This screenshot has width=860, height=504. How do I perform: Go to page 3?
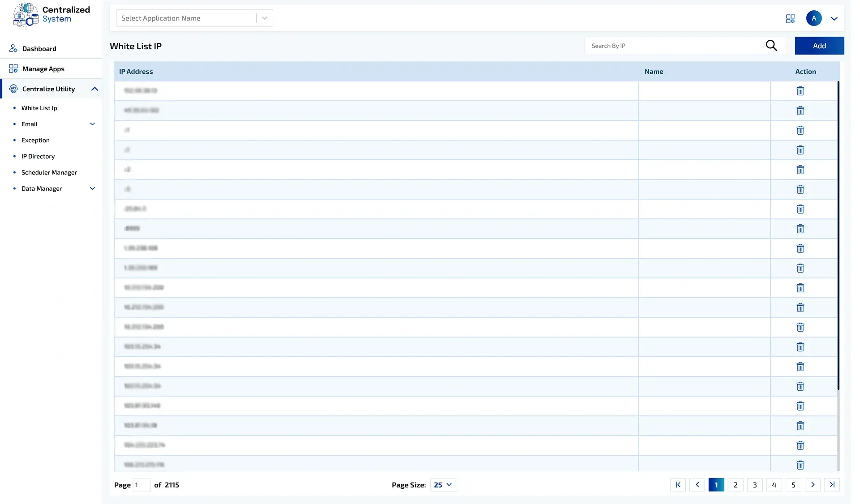click(755, 485)
